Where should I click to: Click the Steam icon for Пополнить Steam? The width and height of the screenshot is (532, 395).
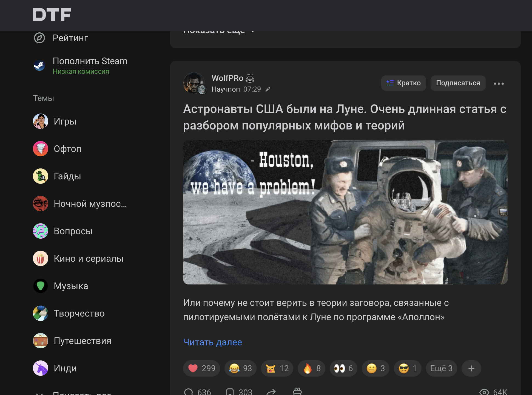coord(39,66)
